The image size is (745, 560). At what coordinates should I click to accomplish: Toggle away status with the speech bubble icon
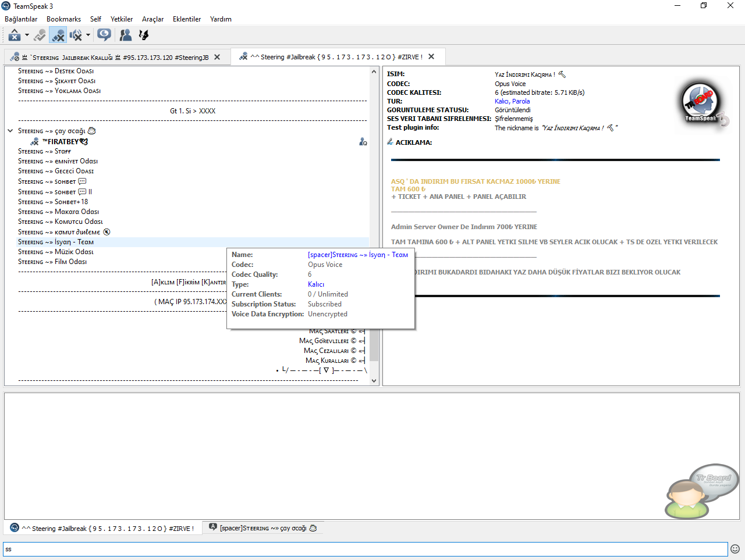(x=104, y=35)
